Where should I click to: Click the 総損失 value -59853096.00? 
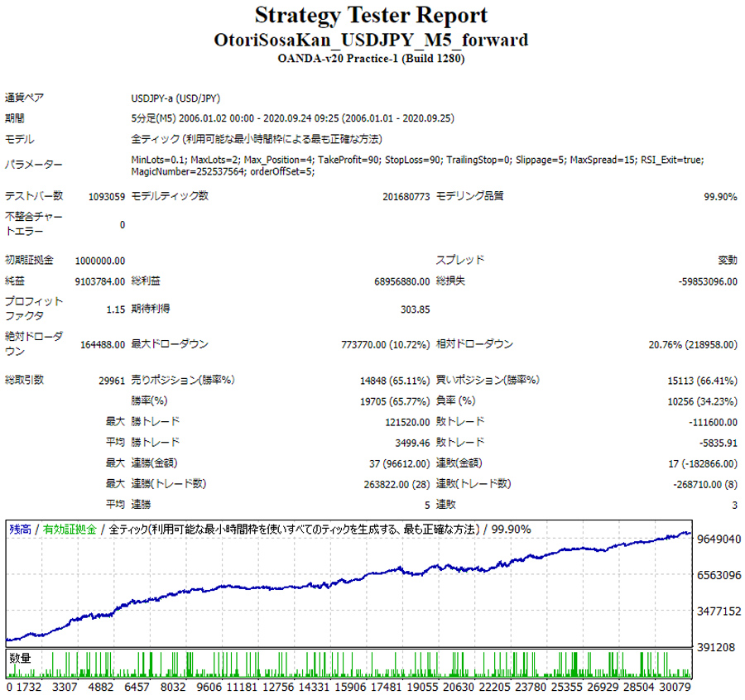pyautogui.click(x=708, y=281)
